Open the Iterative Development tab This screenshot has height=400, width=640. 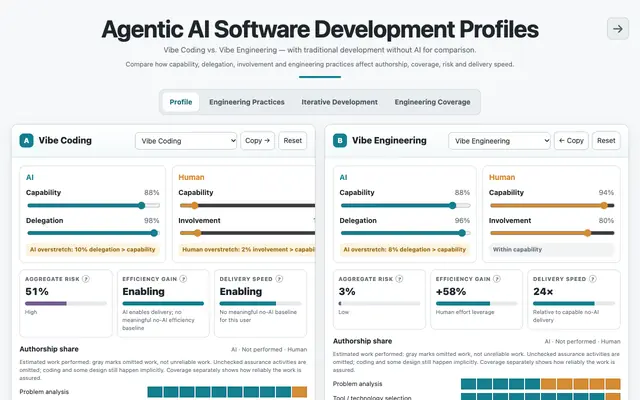point(340,102)
